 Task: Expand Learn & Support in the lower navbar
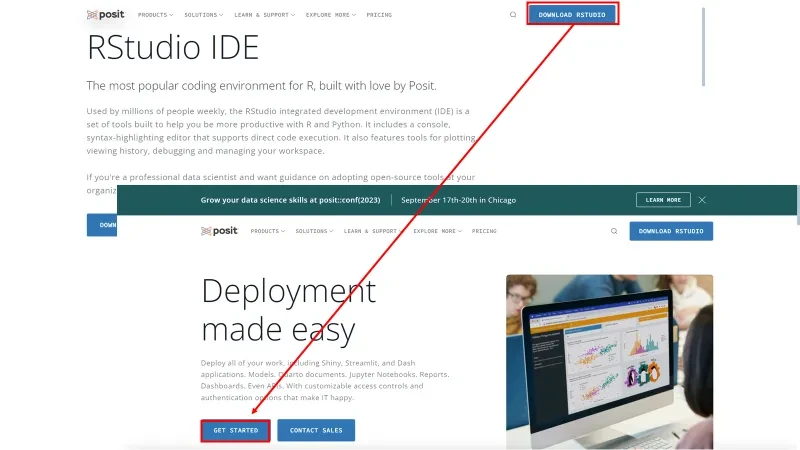[x=373, y=231]
